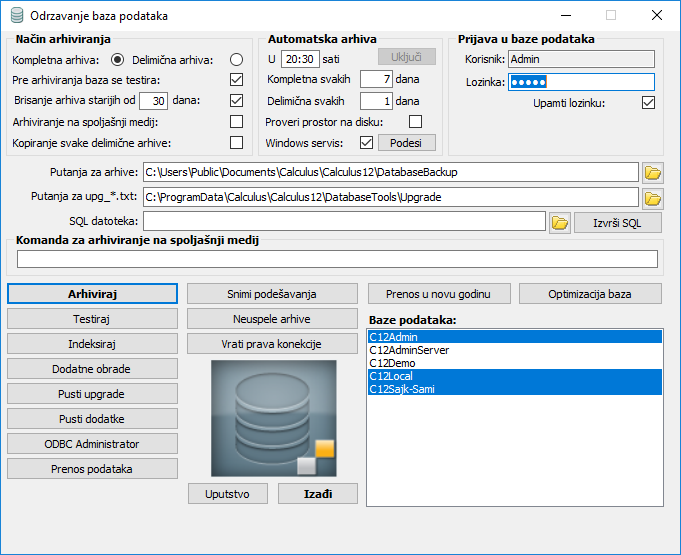The width and height of the screenshot is (681, 555).
Task: Toggle Windows servis checkbox
Action: pyautogui.click(x=366, y=143)
